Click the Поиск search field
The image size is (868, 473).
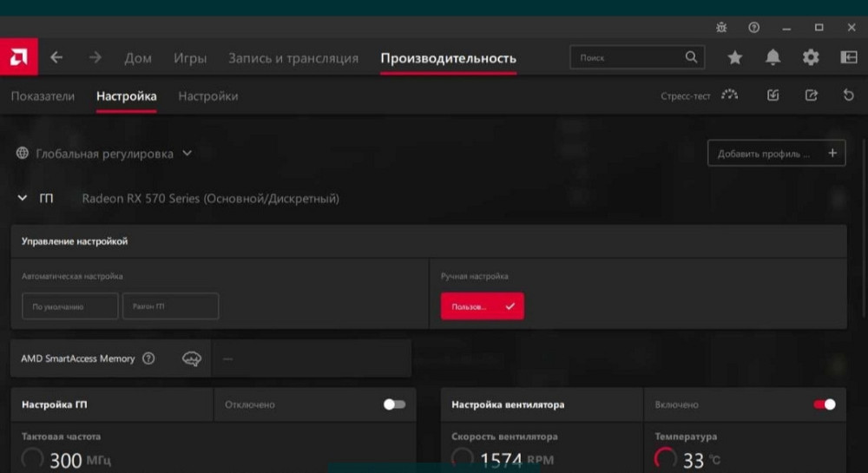(628, 57)
